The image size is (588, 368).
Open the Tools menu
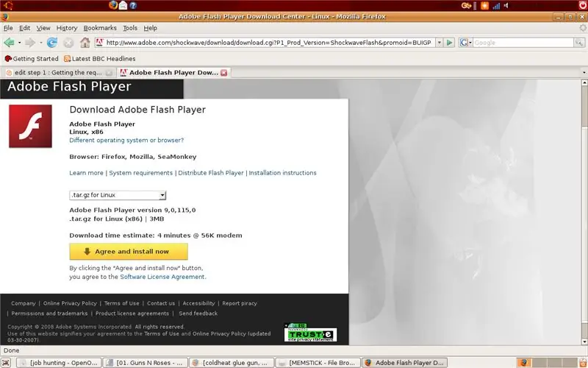(130, 28)
